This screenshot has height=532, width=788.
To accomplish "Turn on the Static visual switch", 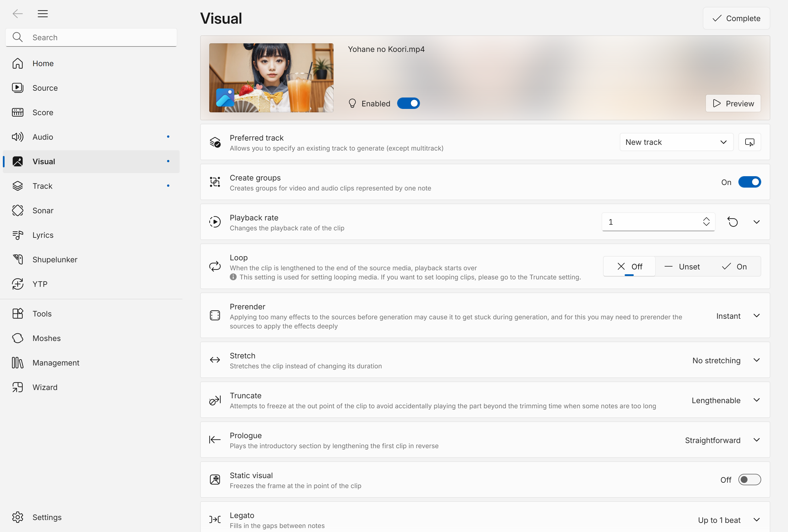I will pyautogui.click(x=750, y=480).
